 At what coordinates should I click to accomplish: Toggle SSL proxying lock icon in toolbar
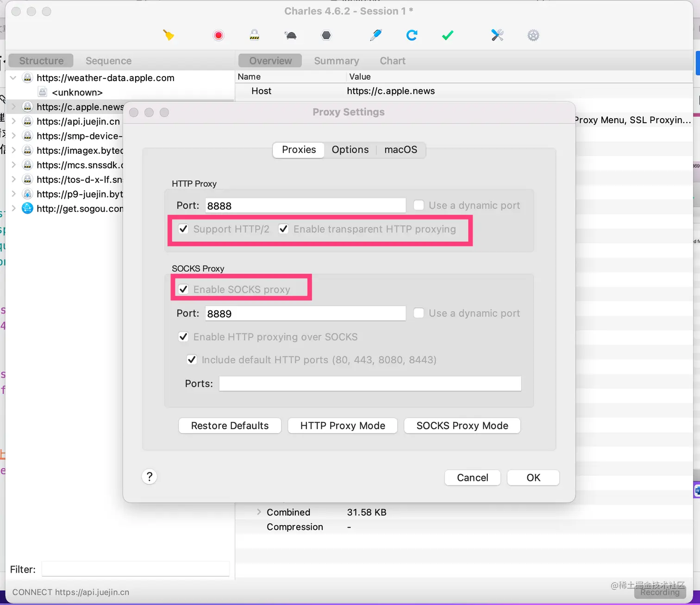click(255, 35)
